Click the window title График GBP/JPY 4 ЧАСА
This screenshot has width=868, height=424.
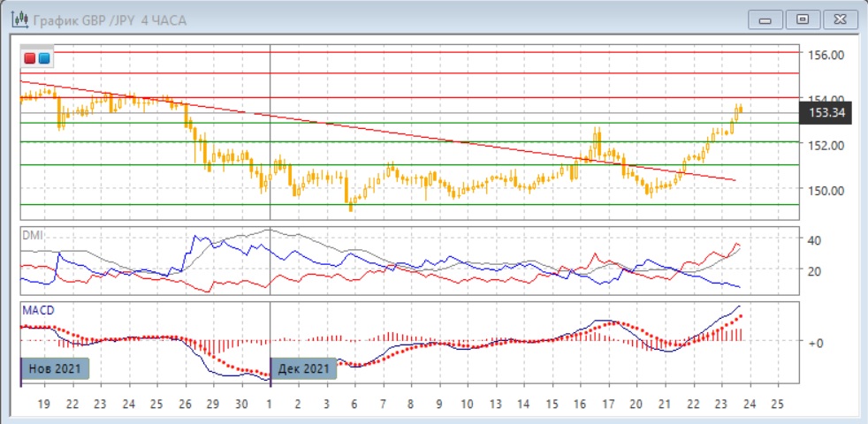pyautogui.click(x=110, y=19)
